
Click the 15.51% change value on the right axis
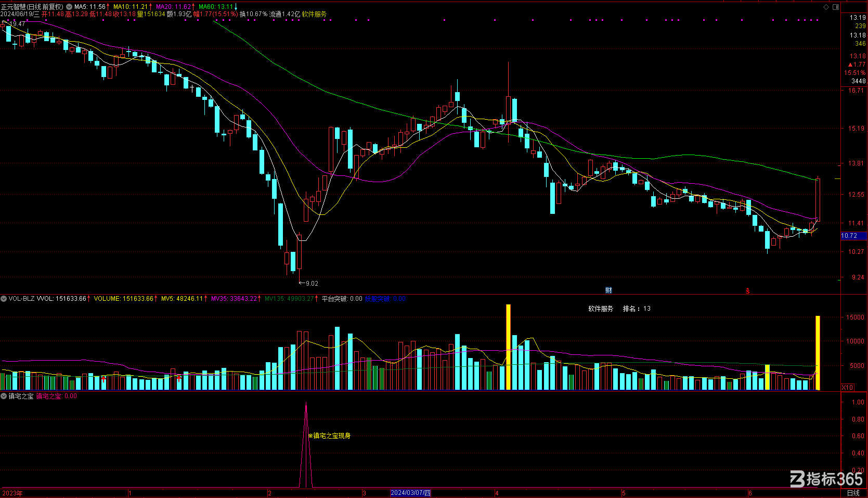tap(854, 73)
